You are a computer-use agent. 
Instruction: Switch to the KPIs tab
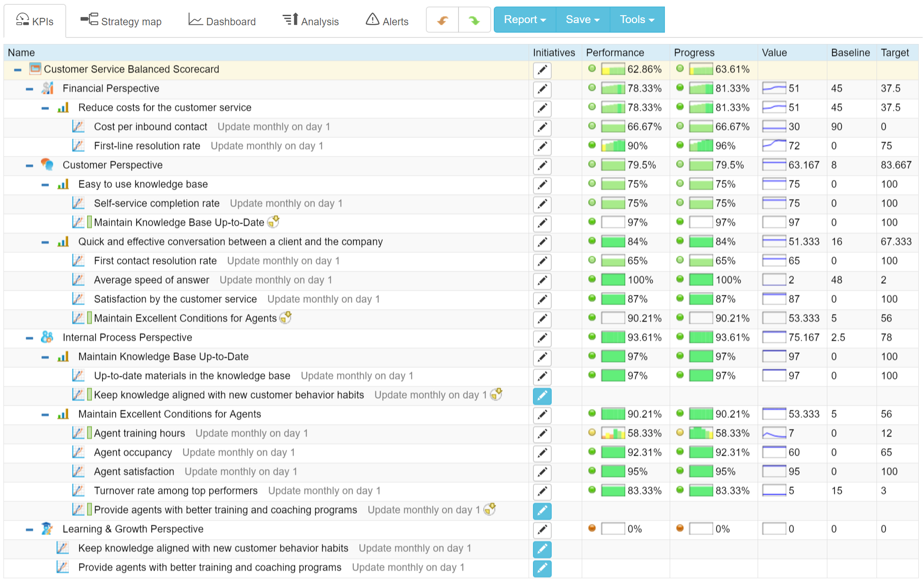pos(35,20)
